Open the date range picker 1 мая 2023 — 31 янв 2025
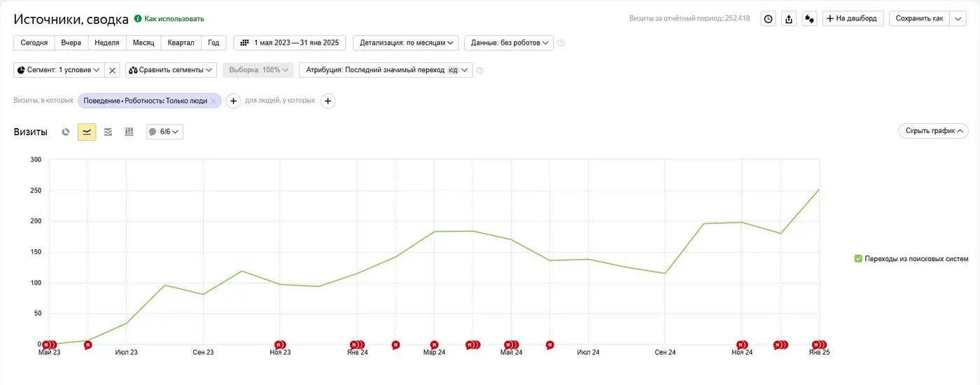Image resolution: width=980 pixels, height=385 pixels. pyautogui.click(x=290, y=43)
